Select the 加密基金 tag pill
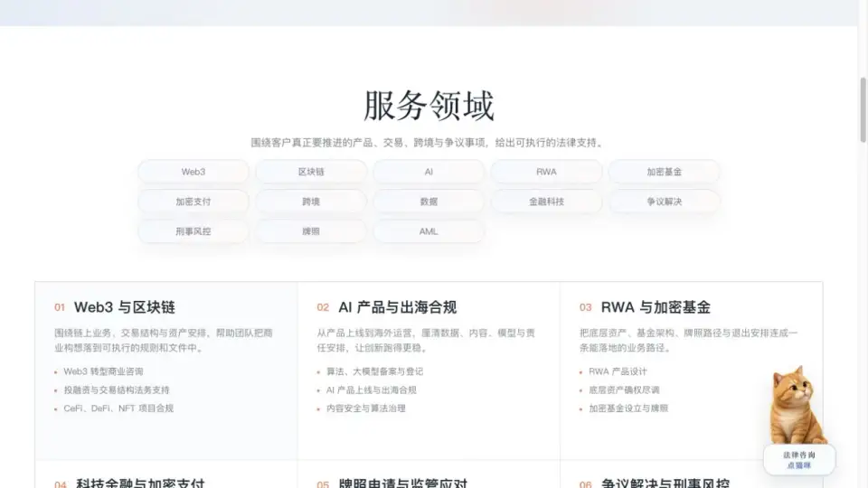This screenshot has height=488, width=868. [x=665, y=172]
